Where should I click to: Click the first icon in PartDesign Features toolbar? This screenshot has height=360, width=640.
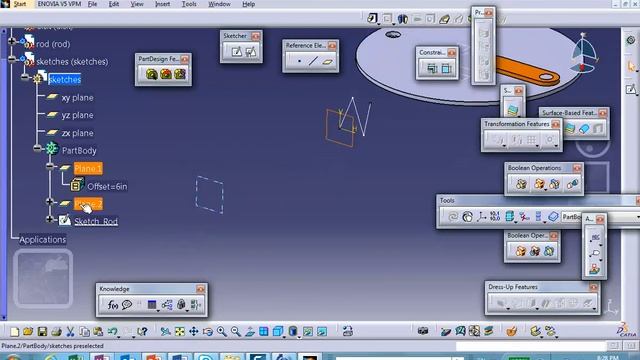click(152, 74)
